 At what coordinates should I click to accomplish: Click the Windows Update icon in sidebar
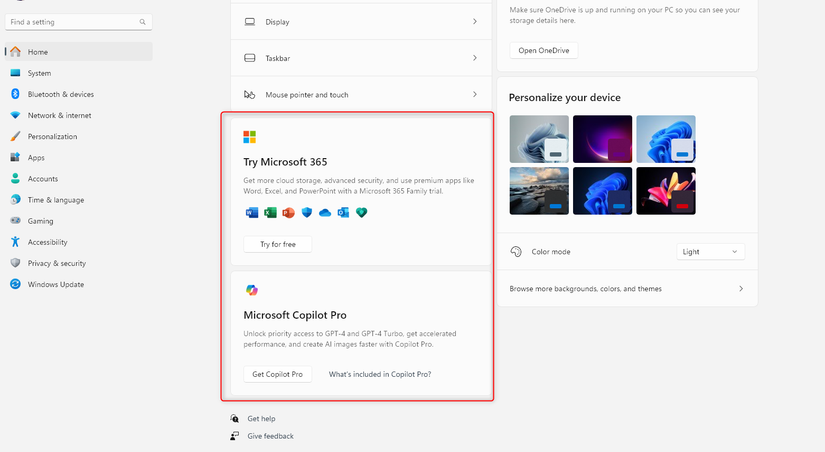pyautogui.click(x=15, y=284)
